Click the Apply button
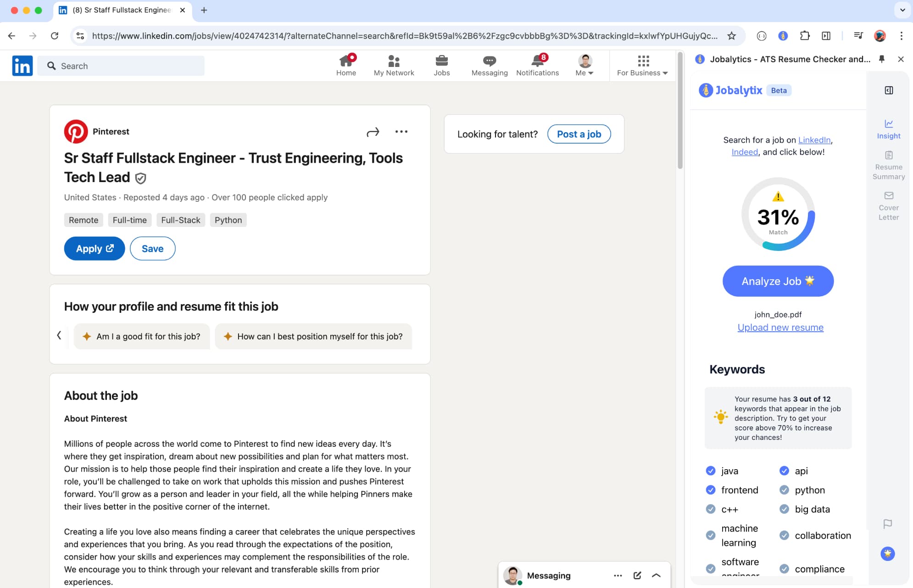 click(x=95, y=249)
